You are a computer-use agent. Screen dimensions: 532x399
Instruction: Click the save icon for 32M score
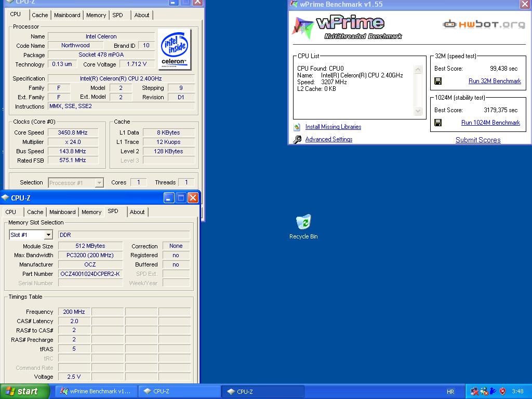tap(438, 81)
